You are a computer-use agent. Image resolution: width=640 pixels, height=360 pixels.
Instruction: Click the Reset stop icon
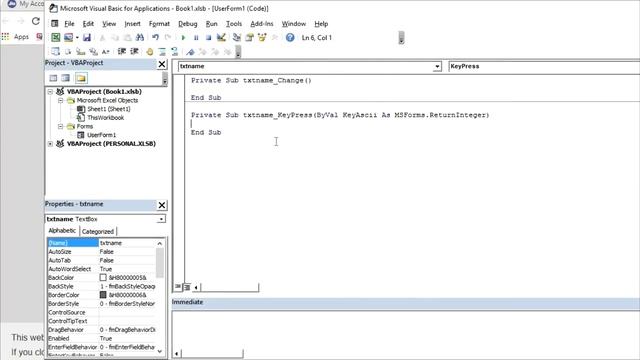(208, 38)
